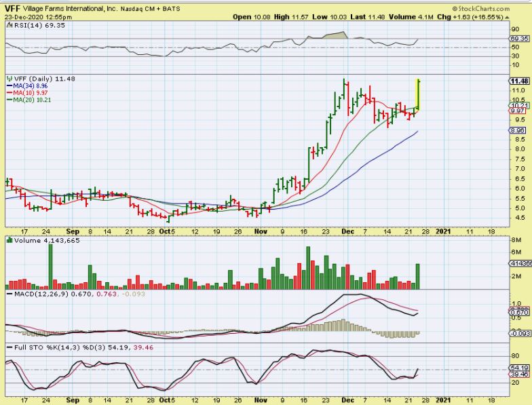This screenshot has height=405, width=532.
Task: Click the Low 10.03 quote value
Action: tap(330, 17)
